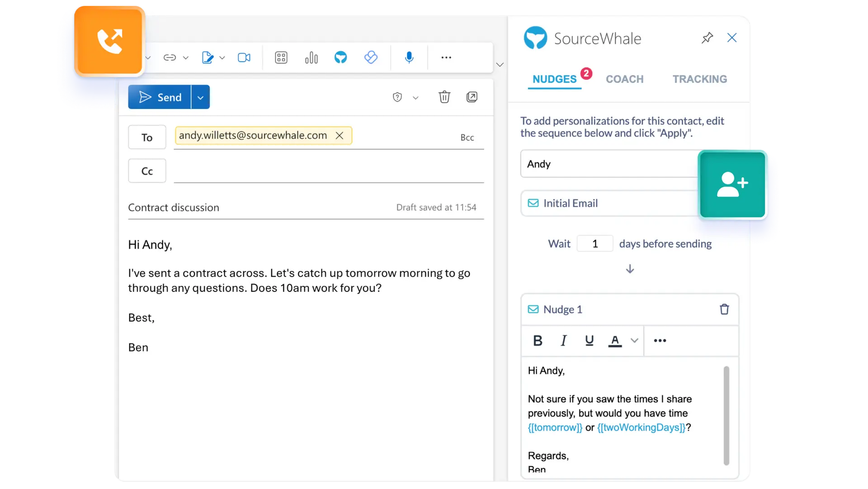Click the 'Draft saved at 11:54' text
Image resolution: width=868 pixels, height=489 pixels.
(x=436, y=207)
